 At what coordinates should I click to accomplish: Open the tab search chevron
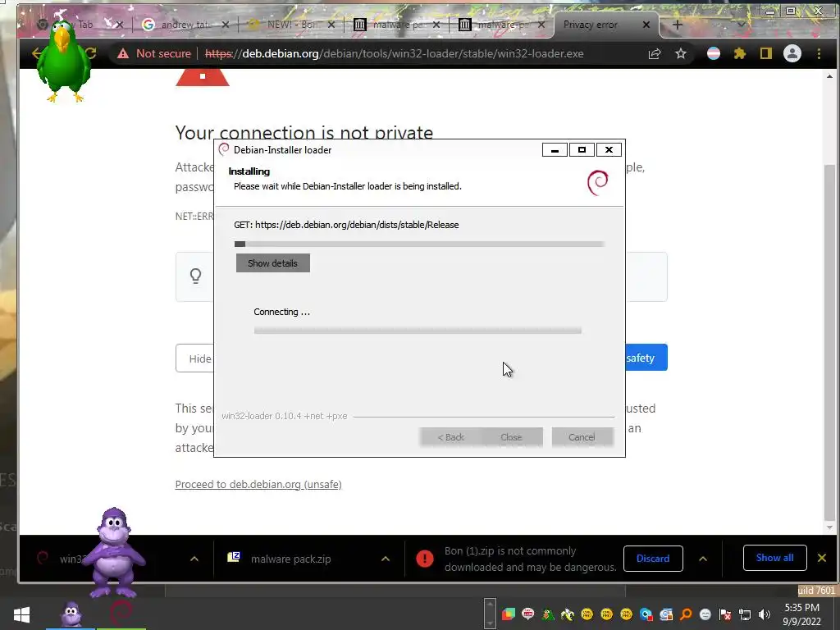[x=742, y=25]
